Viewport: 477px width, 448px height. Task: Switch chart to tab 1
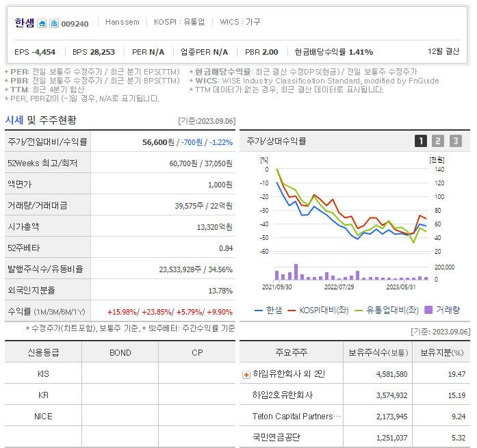coord(421,141)
